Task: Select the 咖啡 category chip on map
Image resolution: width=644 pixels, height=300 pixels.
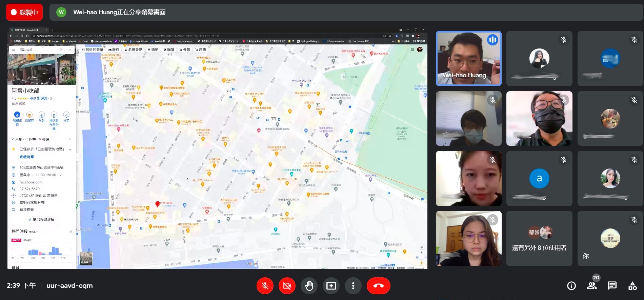Action: [x=169, y=50]
